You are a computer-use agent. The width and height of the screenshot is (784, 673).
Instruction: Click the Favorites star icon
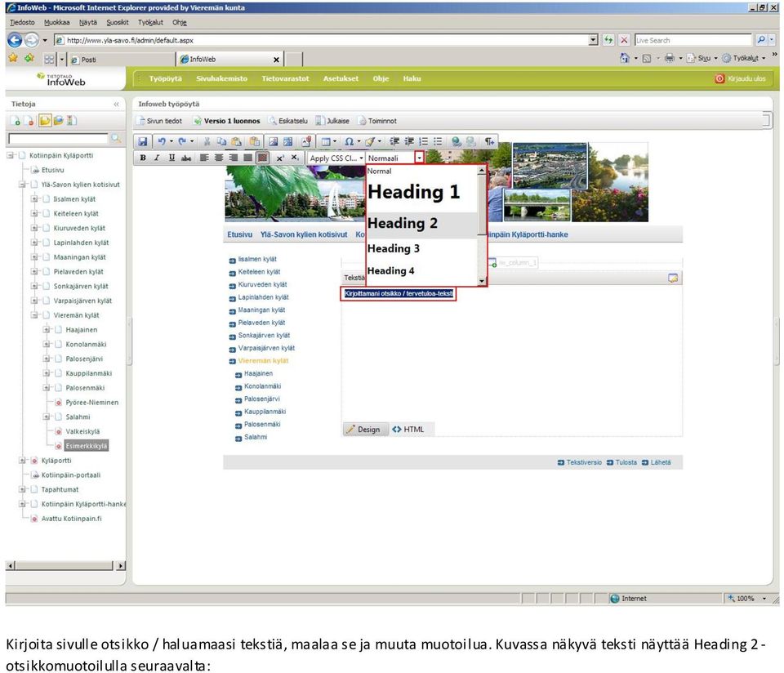tap(13, 58)
